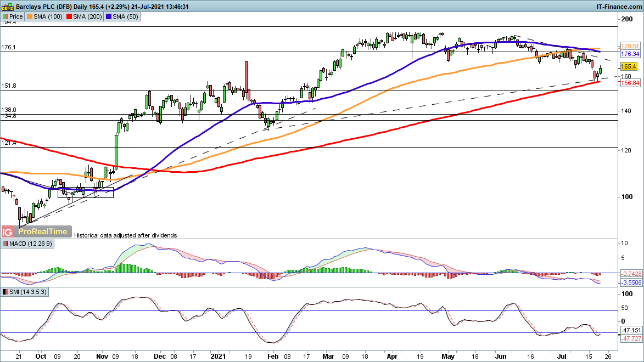
Task: Click the 121.4 horizontal level label
Action: click(9, 143)
